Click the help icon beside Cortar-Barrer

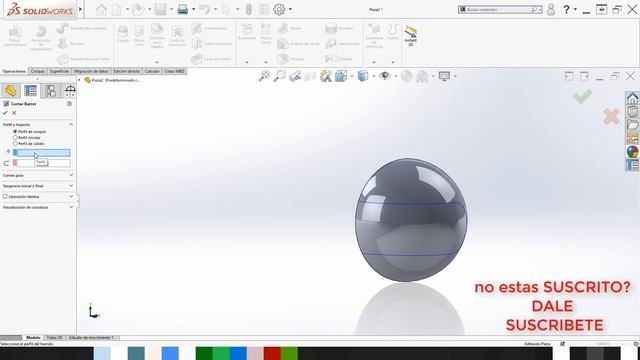point(69,104)
